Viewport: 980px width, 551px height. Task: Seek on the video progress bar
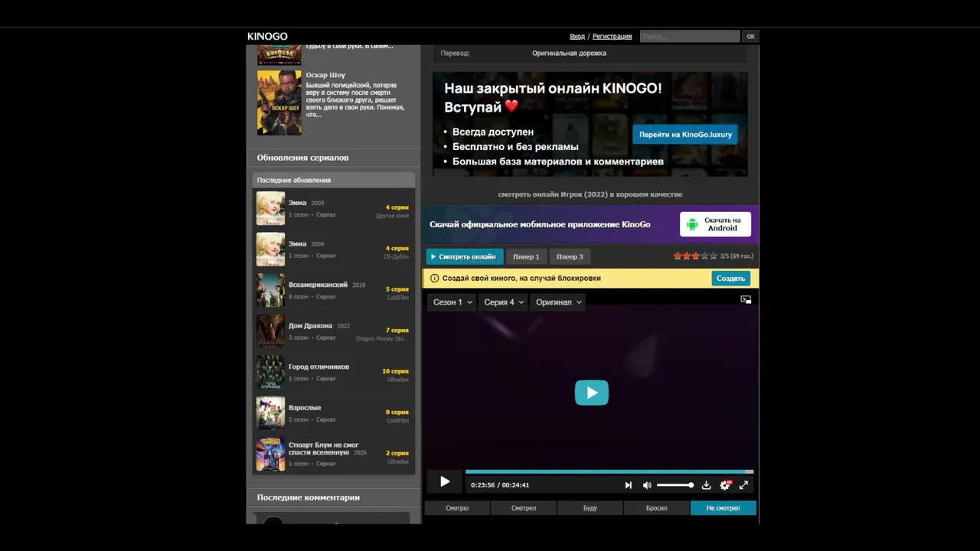(609, 472)
